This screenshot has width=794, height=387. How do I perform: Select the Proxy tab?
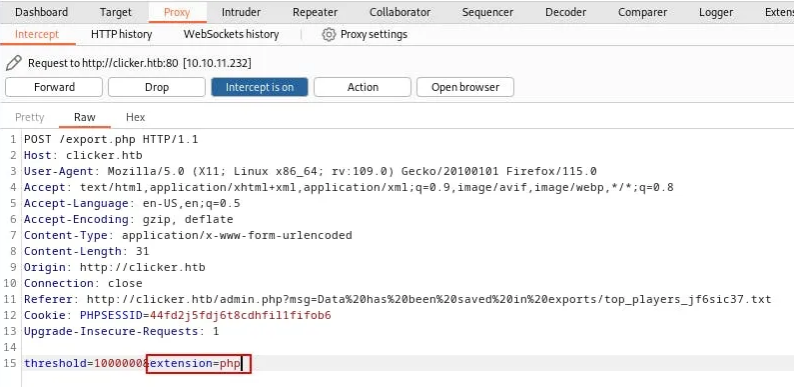point(177,12)
